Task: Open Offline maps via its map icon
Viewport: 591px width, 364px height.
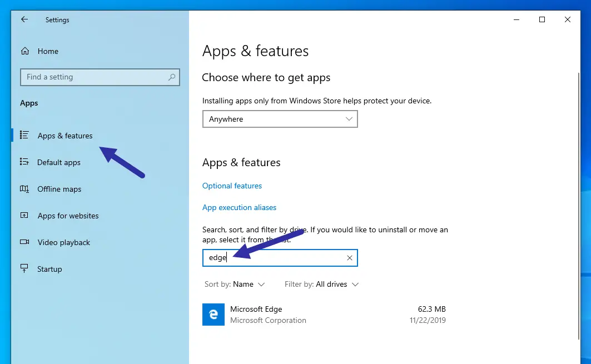Action: point(25,189)
